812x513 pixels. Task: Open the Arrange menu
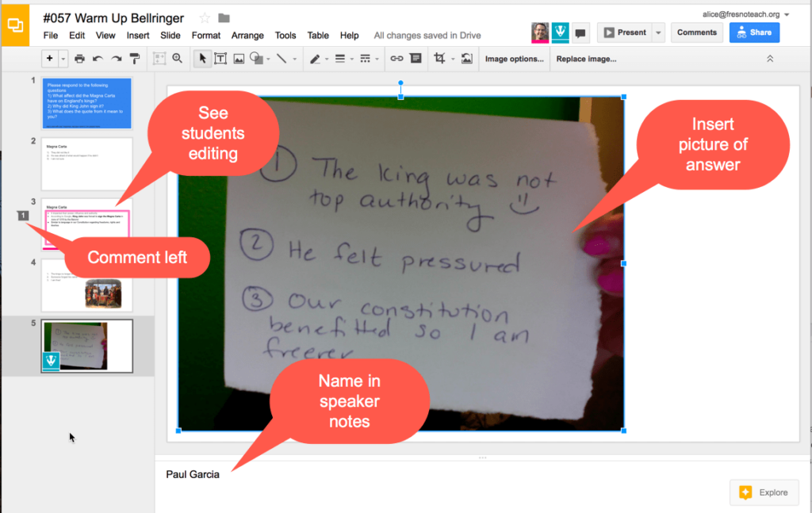pos(247,35)
